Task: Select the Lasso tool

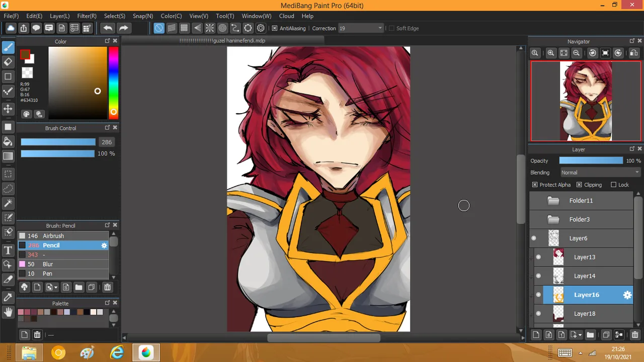Action: coord(8,189)
